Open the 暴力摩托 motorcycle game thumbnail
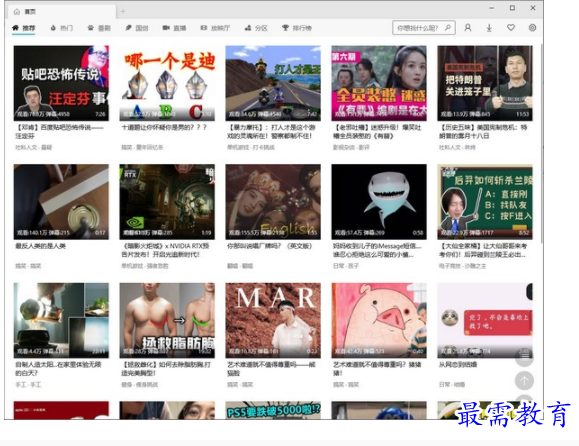Image resolution: width=579 pixels, height=446 pixels. (x=273, y=83)
